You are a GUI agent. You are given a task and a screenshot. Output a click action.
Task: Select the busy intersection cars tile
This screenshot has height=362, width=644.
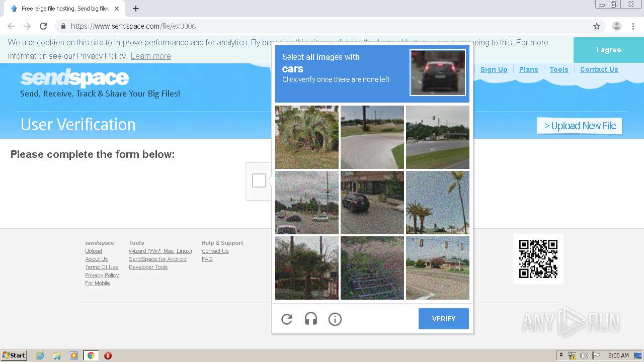pos(307,203)
